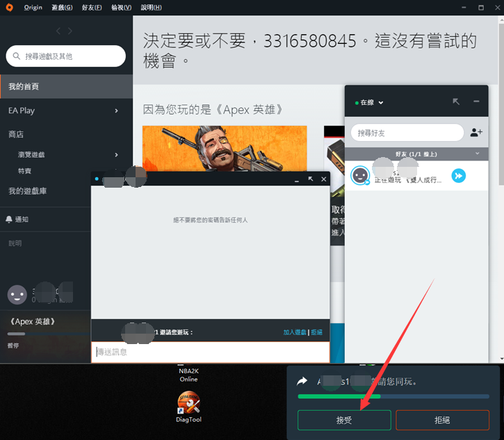Open 說明 in the sidebar
Image resolution: width=504 pixels, height=440 pixels.
[15, 243]
